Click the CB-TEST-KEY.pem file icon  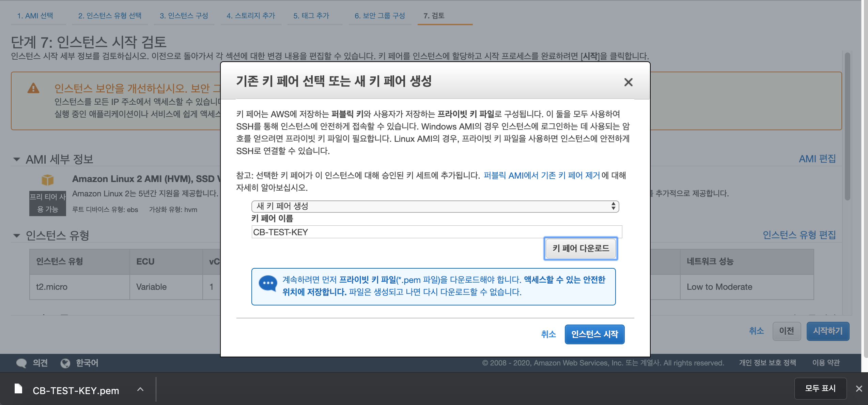click(x=18, y=389)
